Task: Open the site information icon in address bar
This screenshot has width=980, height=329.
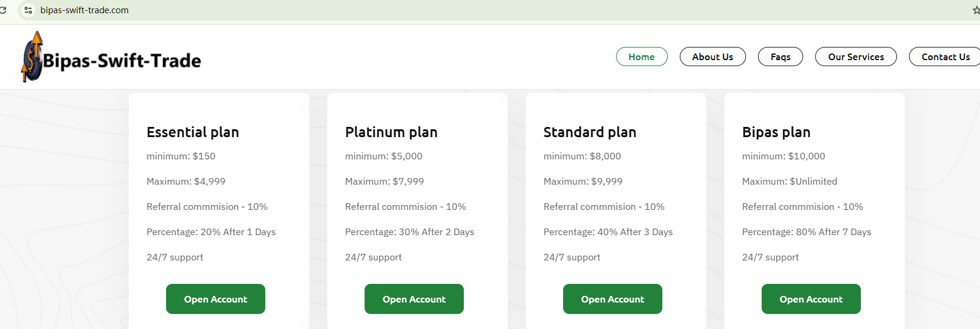Action: (28, 10)
